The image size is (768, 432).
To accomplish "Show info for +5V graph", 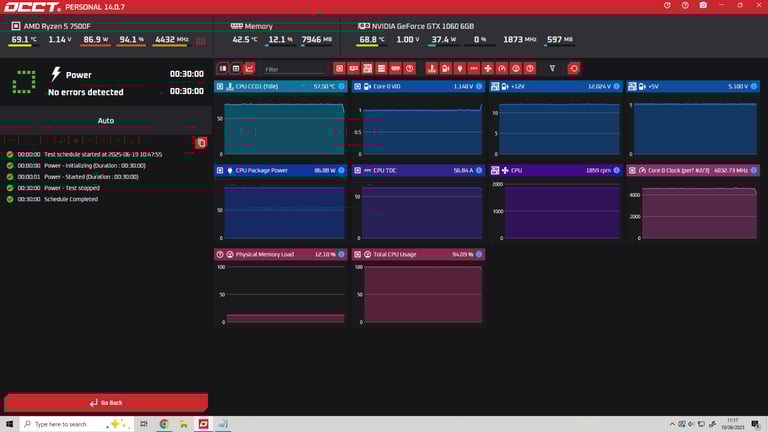I will [754, 87].
